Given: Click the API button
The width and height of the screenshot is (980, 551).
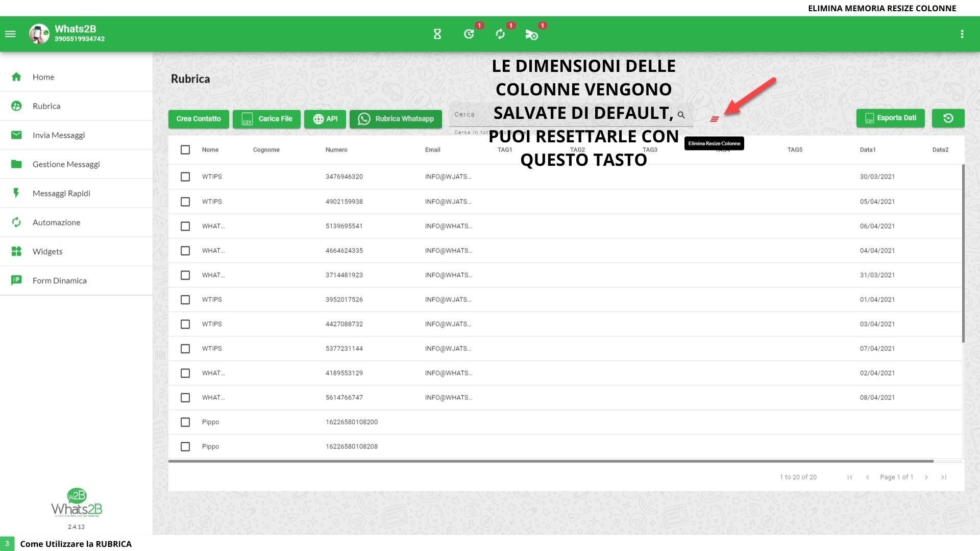Looking at the screenshot, I should [x=325, y=119].
